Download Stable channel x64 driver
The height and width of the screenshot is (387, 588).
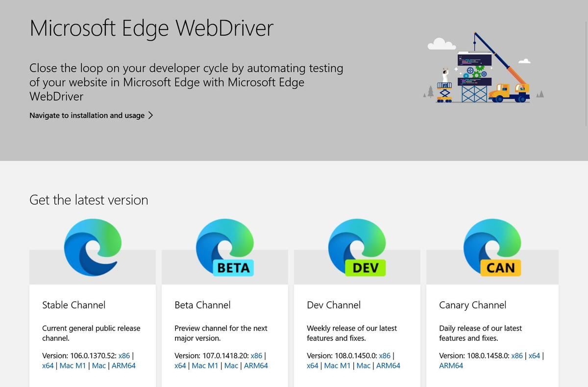[48, 365]
